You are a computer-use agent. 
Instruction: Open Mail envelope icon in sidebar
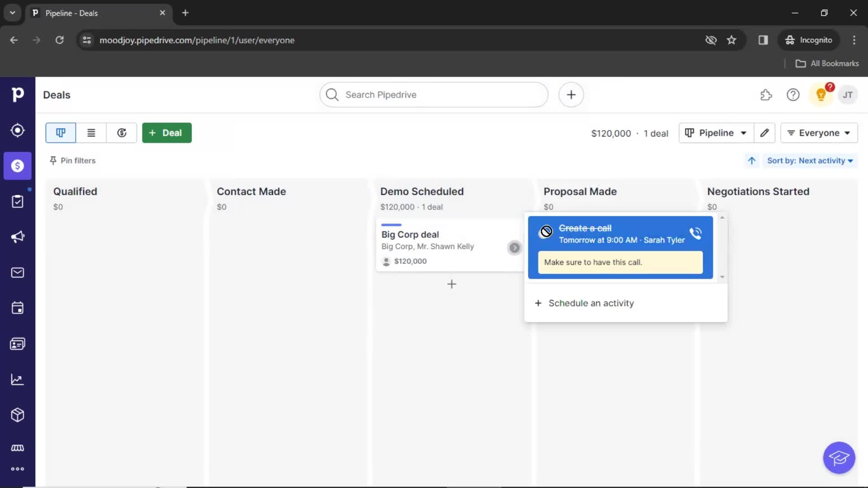18,272
